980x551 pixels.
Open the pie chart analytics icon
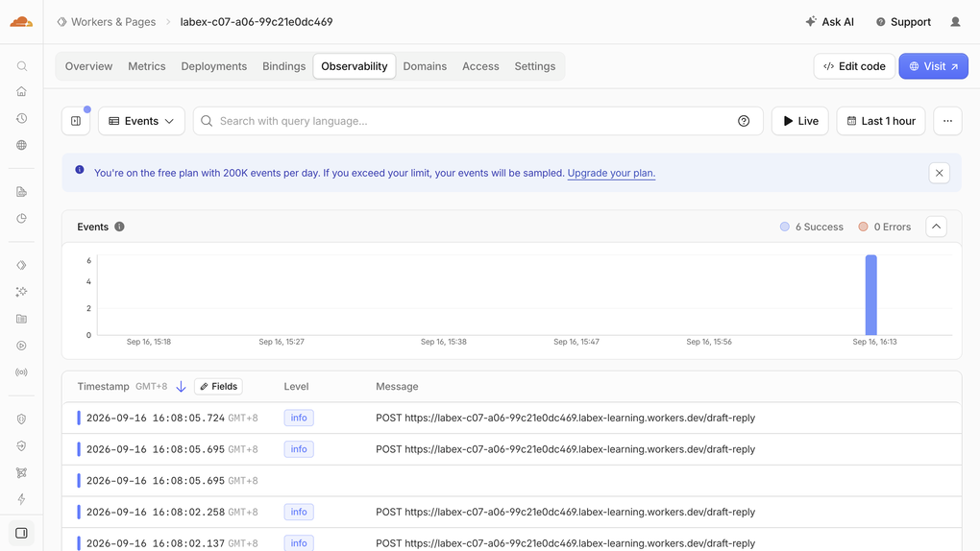(21, 219)
